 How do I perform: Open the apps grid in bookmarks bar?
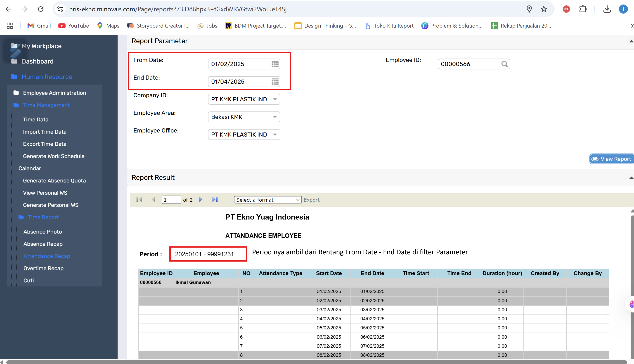click(x=10, y=26)
